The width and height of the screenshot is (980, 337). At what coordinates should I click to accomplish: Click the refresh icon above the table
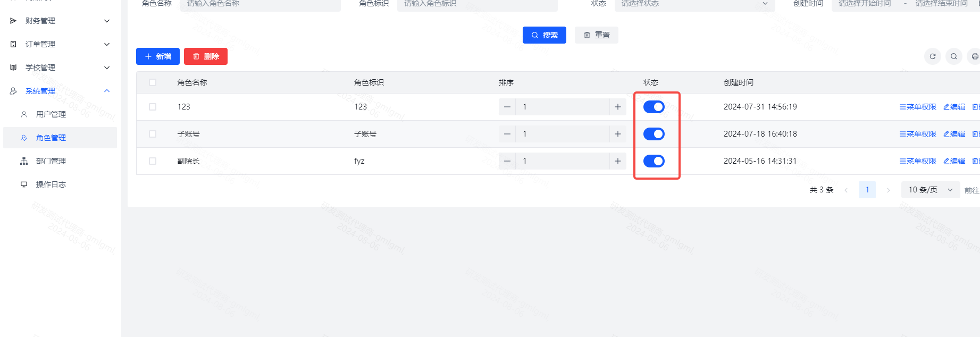pyautogui.click(x=932, y=56)
